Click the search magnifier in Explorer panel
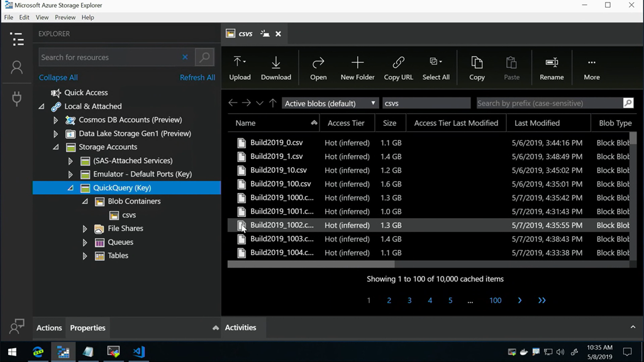 204,57
